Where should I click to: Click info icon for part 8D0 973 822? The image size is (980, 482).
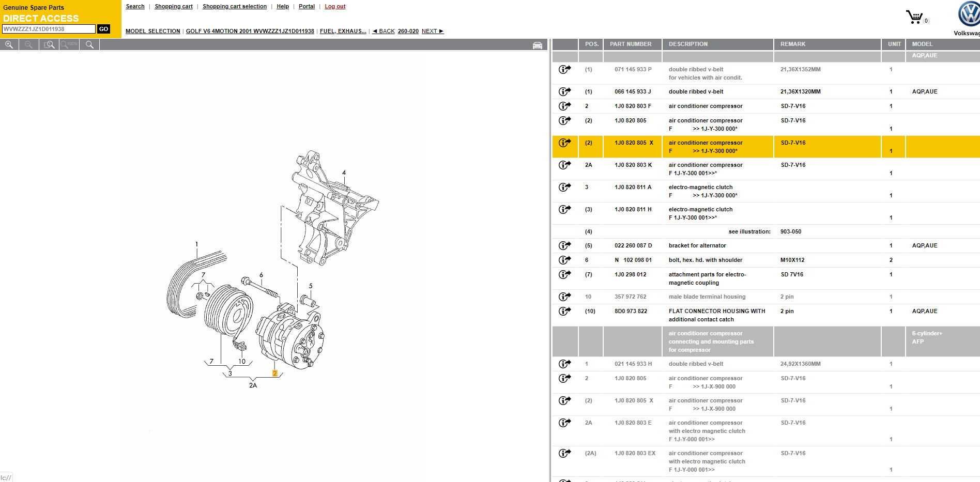click(x=564, y=311)
